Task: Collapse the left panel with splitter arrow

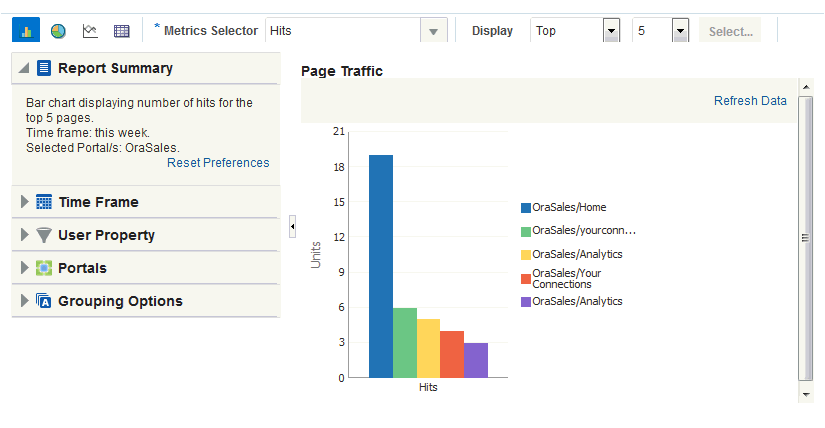Action: pos(292,227)
